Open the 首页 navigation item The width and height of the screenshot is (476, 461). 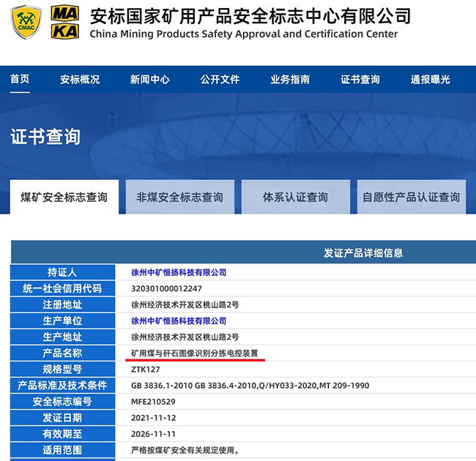[21, 80]
